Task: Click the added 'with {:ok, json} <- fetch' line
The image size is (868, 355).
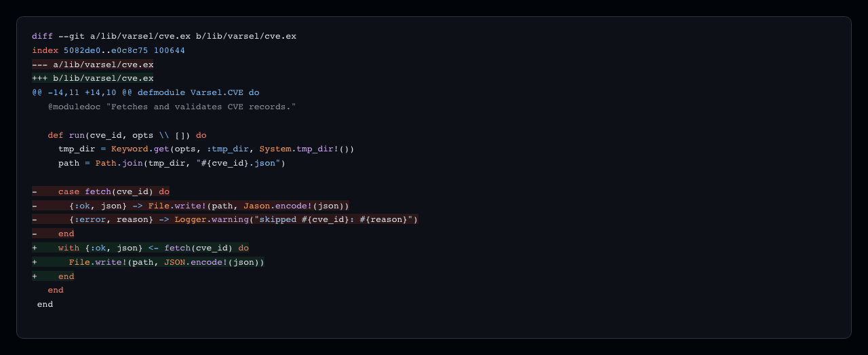Action: (140, 248)
